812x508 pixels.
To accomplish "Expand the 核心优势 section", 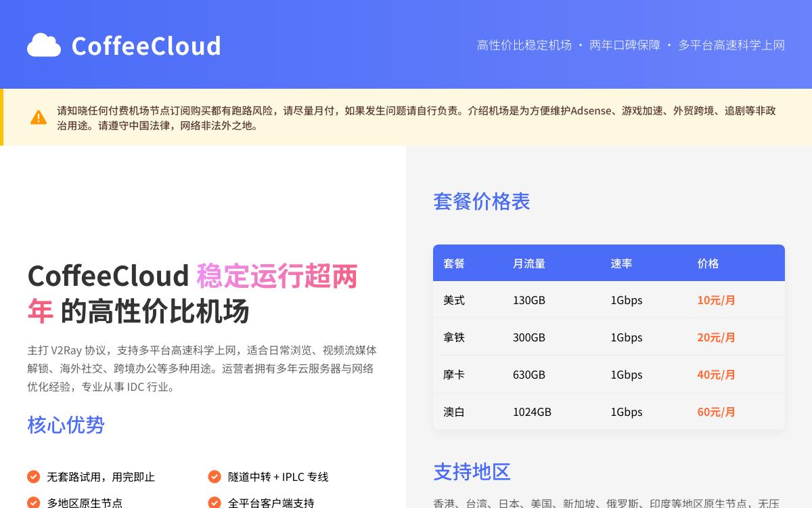I will pyautogui.click(x=65, y=425).
